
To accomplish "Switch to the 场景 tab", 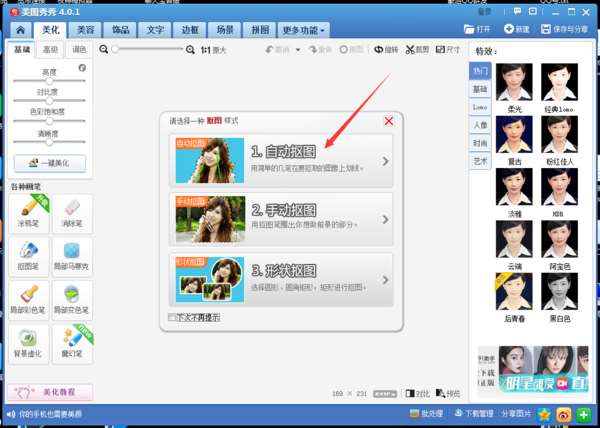I will [x=225, y=30].
